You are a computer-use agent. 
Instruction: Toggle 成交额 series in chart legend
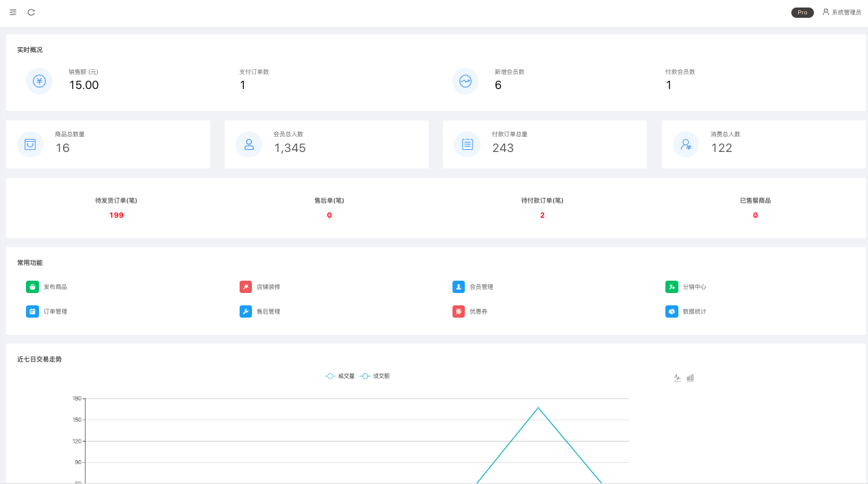(374, 376)
